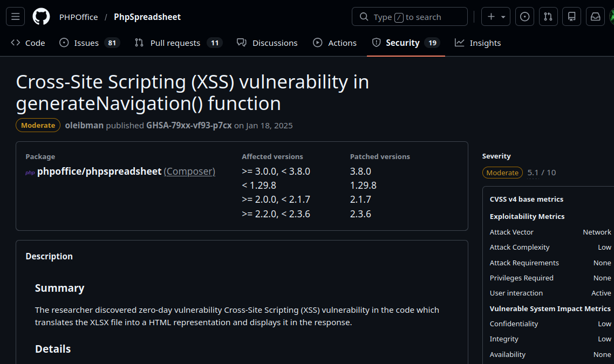Click the Composer ecosystem link
Image resolution: width=614 pixels, height=364 pixels.
click(189, 171)
